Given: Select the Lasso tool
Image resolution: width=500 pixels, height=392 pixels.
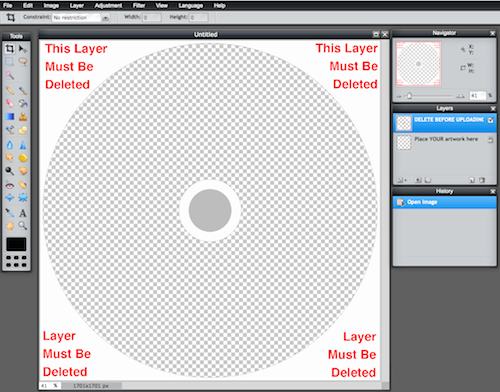Looking at the screenshot, I should [23, 62].
